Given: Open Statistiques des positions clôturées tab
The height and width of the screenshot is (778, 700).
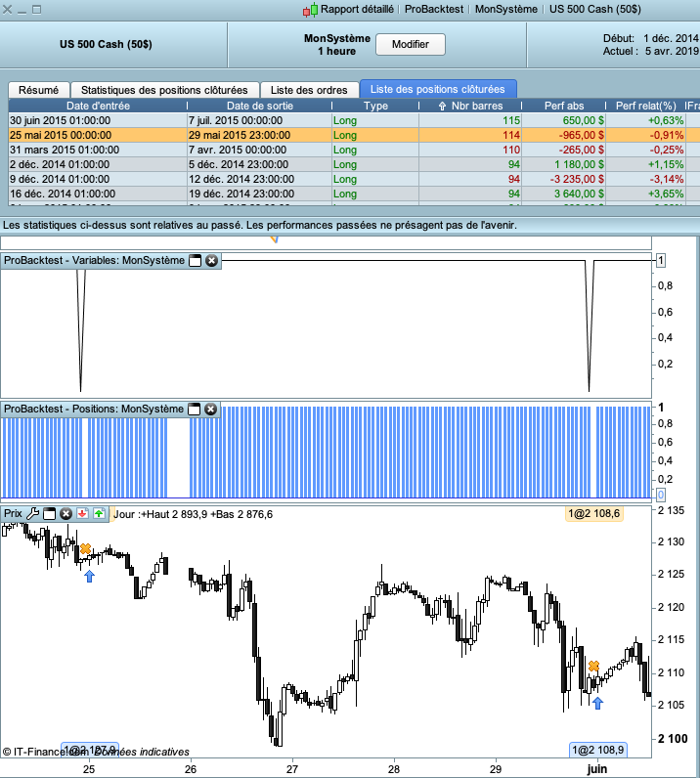Looking at the screenshot, I should (x=164, y=90).
